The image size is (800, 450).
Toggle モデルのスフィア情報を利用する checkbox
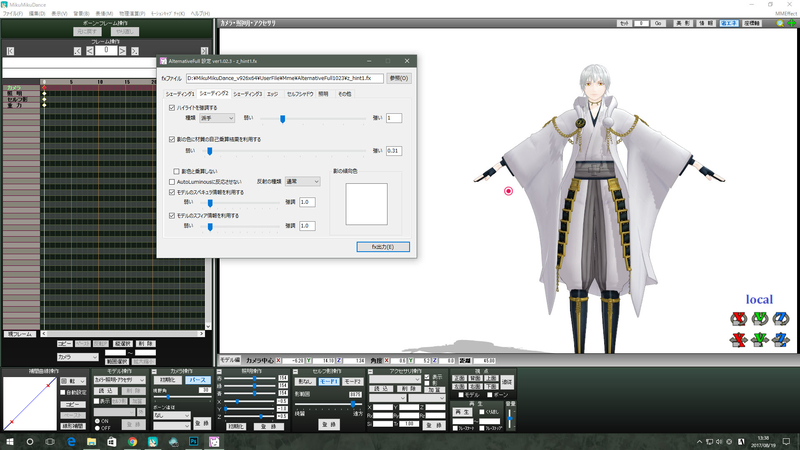(172, 216)
